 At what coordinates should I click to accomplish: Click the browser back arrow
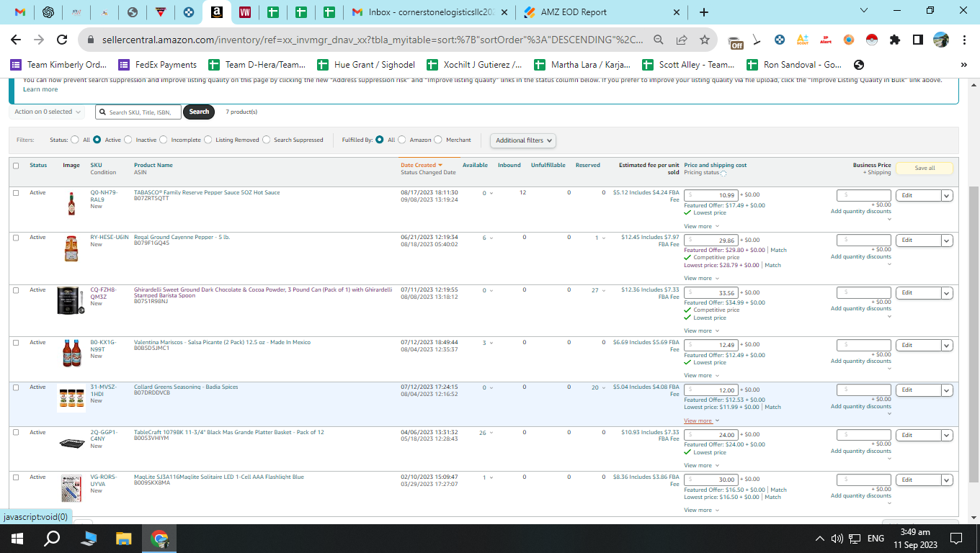(16, 40)
